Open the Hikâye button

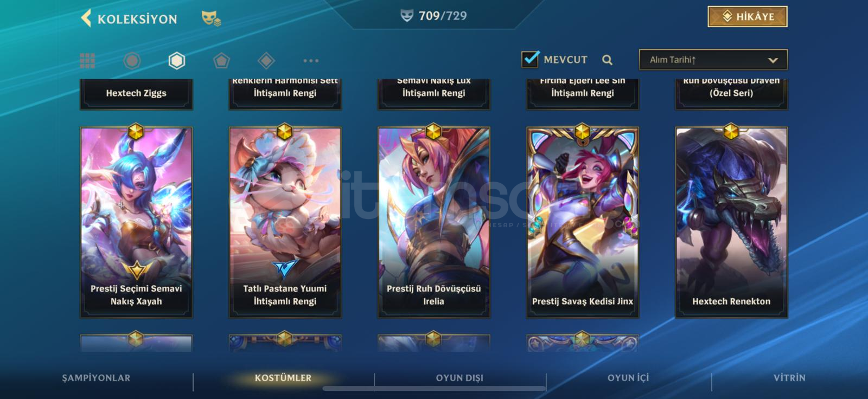pos(748,17)
